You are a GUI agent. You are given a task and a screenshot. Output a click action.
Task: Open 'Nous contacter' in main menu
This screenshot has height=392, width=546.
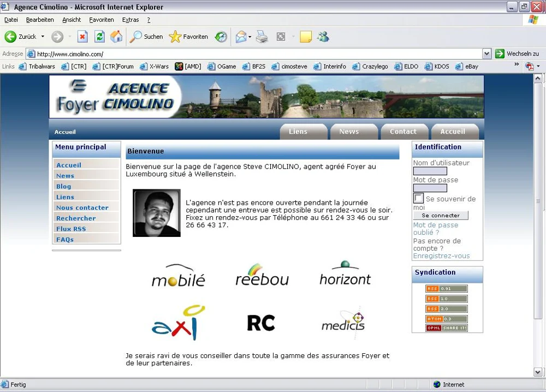86,207
